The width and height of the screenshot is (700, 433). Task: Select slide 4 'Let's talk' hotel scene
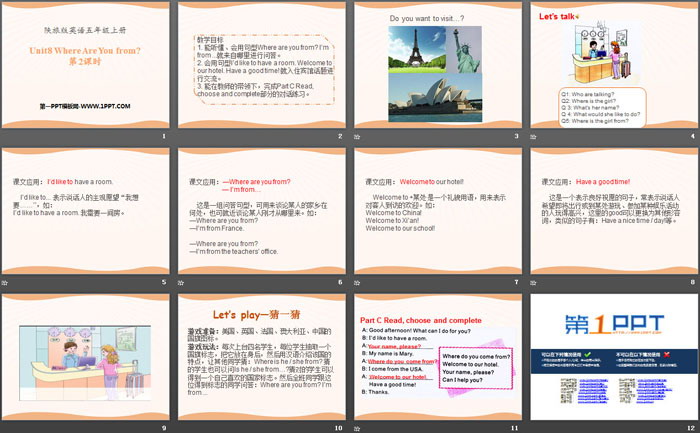click(x=614, y=65)
